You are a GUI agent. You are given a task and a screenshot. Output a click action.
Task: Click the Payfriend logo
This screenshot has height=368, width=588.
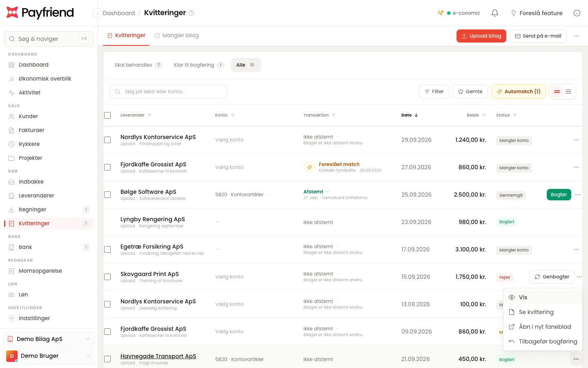pos(40,13)
